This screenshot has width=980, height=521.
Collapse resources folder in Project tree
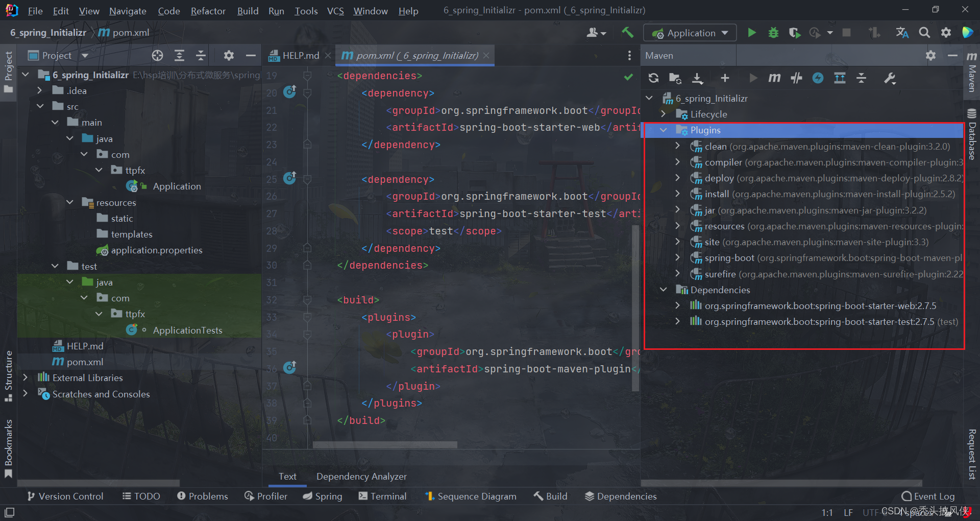coord(69,202)
